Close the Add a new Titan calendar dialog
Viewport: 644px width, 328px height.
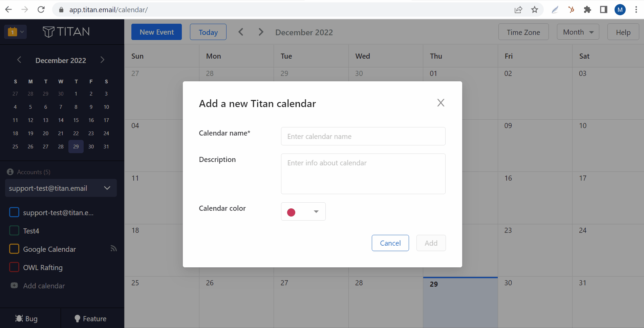tap(441, 103)
